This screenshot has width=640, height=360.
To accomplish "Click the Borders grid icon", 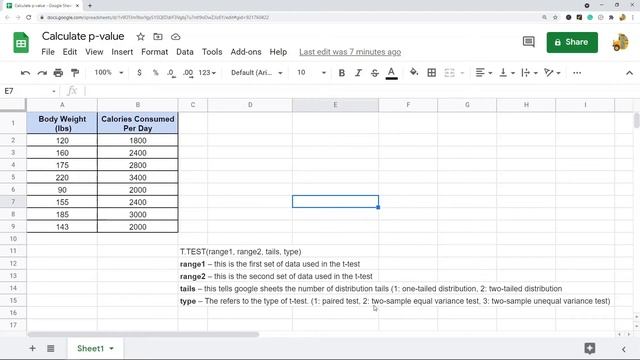I will 431,73.
